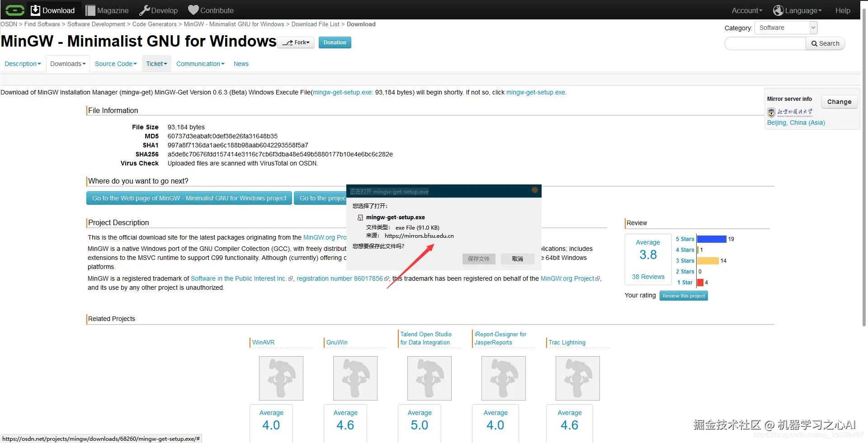Expand the Source Code tab menu
Viewport: 868px width, 443px height.
tap(116, 64)
